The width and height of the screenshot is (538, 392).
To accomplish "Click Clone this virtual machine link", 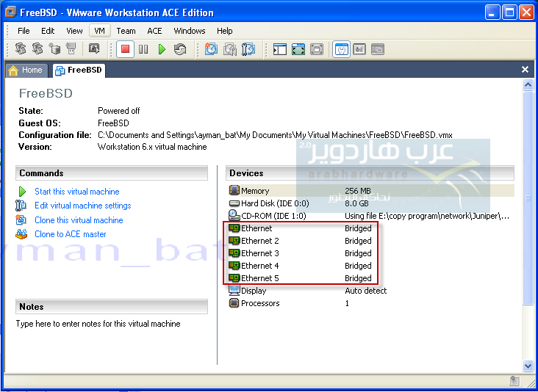I will pyautogui.click(x=79, y=220).
